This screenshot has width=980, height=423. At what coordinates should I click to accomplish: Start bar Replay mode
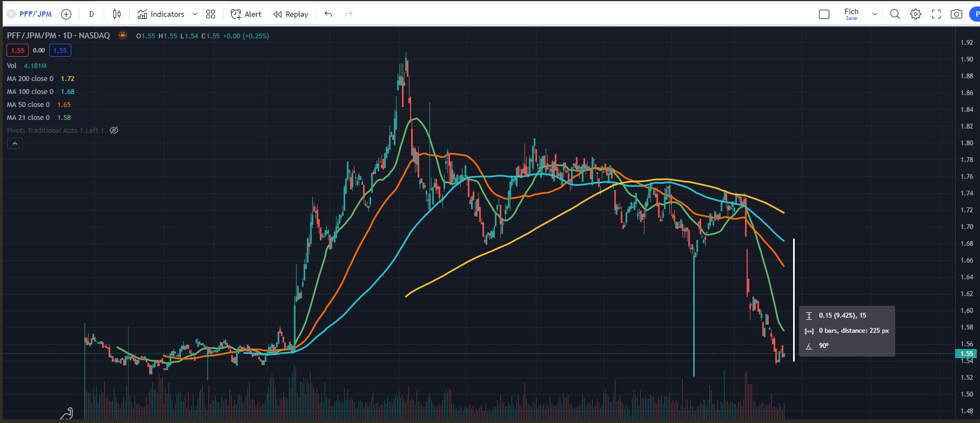pos(291,14)
